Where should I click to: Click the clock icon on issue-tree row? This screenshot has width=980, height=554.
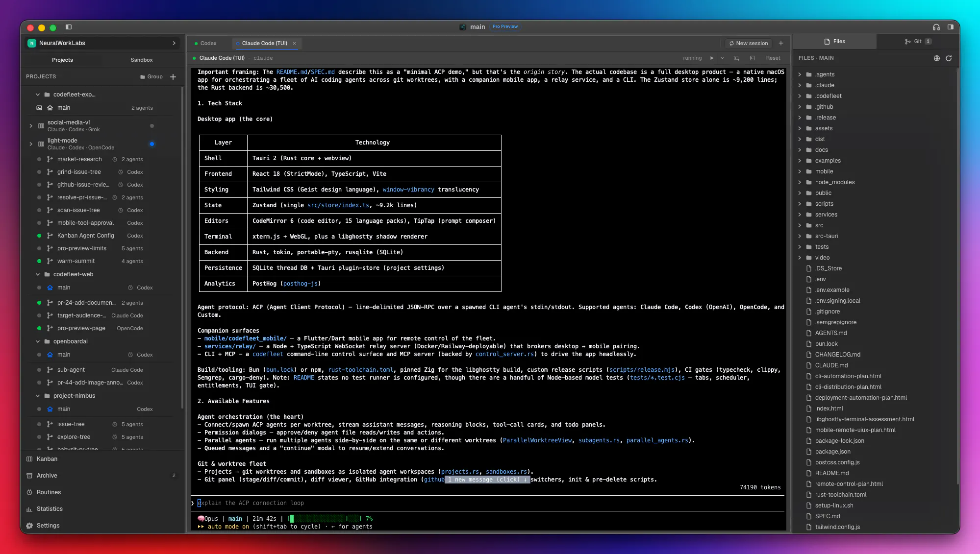tap(115, 424)
